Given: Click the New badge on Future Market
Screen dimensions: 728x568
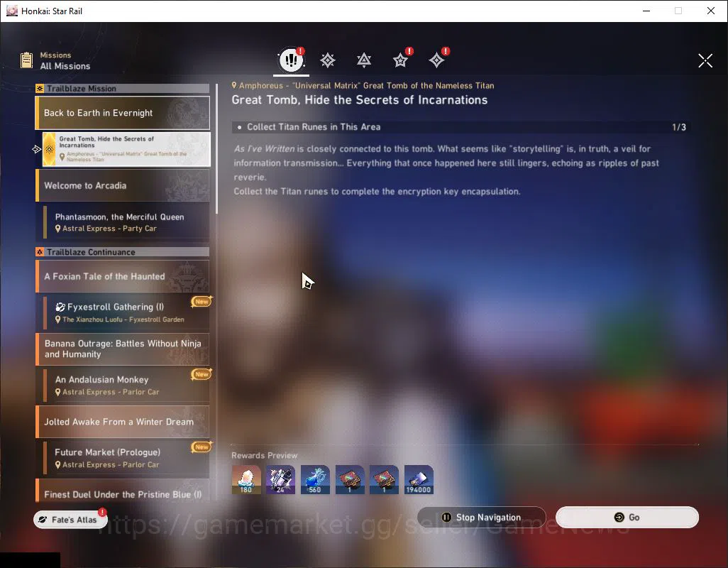Looking at the screenshot, I should pos(202,447).
